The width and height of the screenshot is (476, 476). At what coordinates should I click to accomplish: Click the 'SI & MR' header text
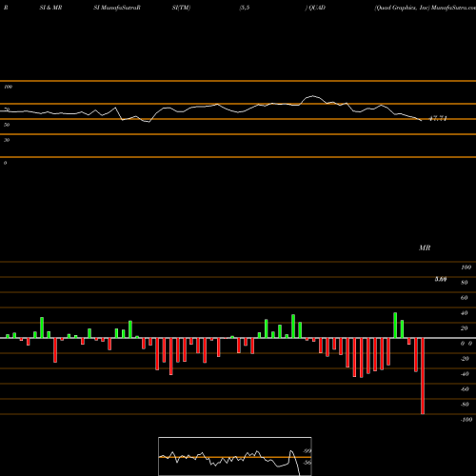point(50,8)
